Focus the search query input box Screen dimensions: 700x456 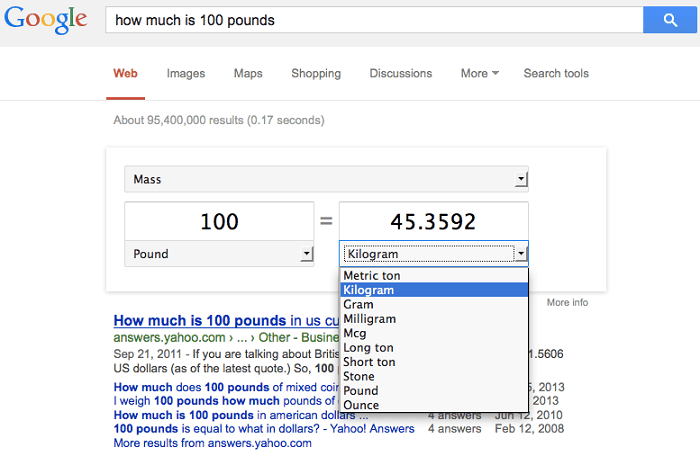pos(374,20)
